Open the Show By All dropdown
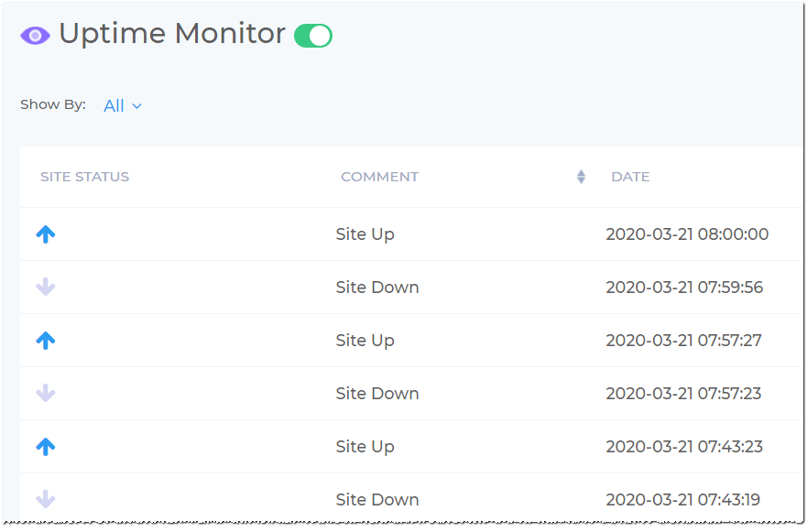The image size is (807, 532). tap(123, 106)
